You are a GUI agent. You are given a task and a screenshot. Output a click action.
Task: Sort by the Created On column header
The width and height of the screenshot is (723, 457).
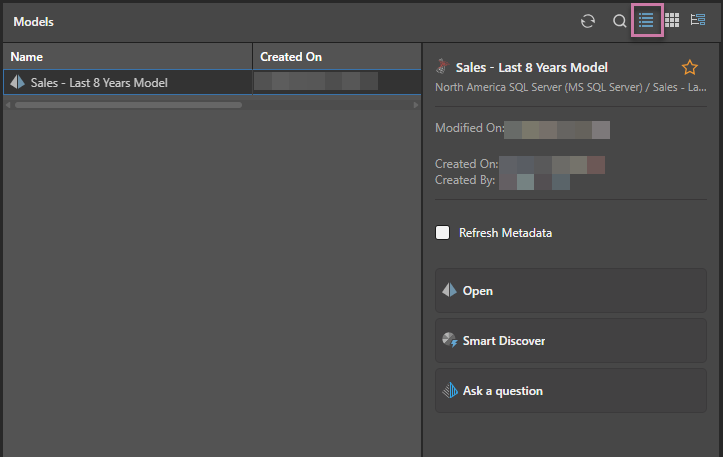point(291,57)
